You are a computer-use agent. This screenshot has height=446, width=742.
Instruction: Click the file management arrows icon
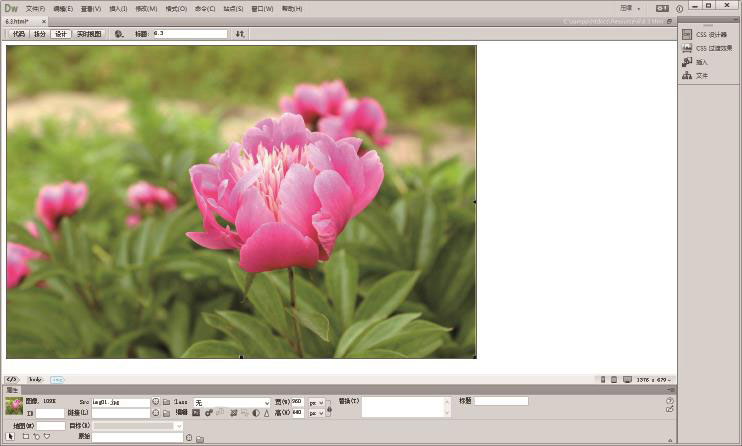click(x=240, y=33)
